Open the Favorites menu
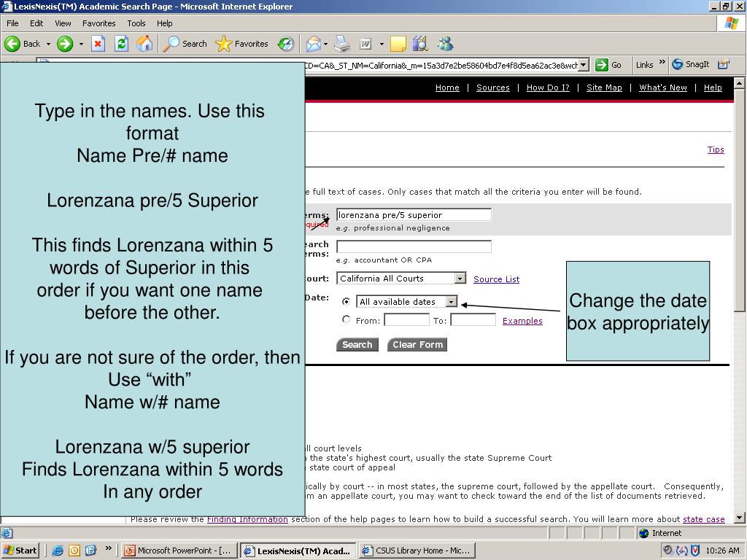The width and height of the screenshot is (747, 560). click(98, 23)
